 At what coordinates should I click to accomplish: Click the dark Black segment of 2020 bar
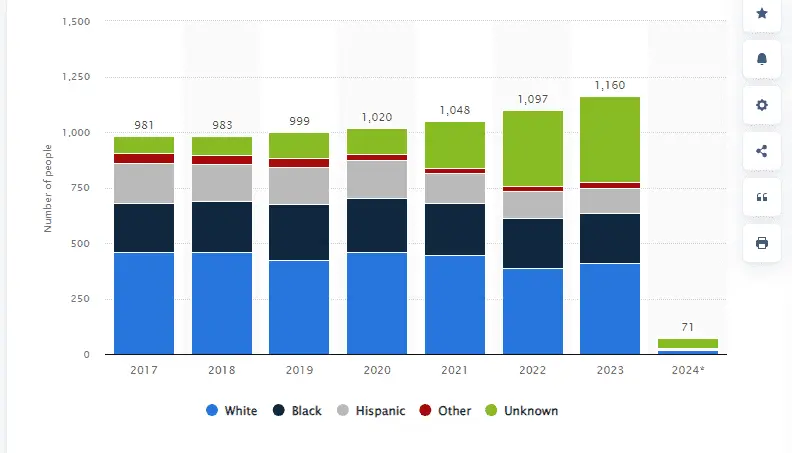[x=377, y=226]
